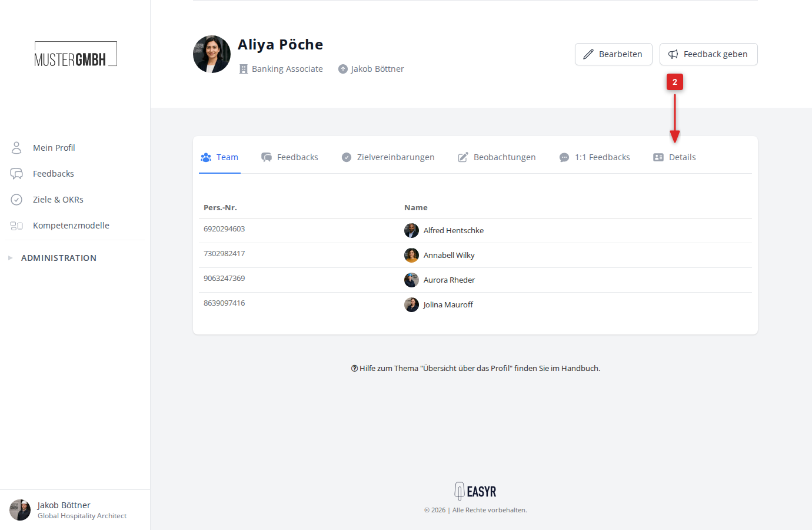Screen dimensions: 812x530
Task: Select the Team tab
Action: (219, 157)
